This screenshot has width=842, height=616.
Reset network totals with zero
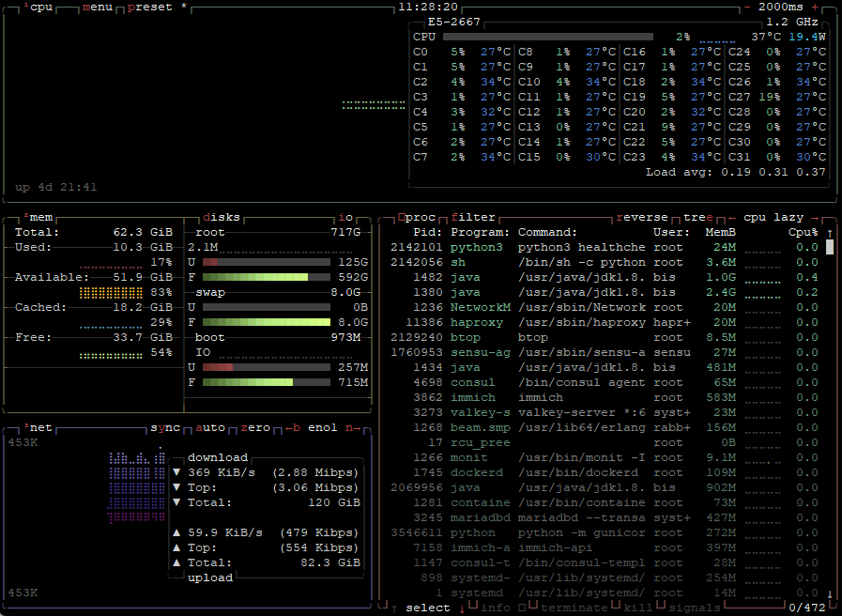[x=255, y=427]
